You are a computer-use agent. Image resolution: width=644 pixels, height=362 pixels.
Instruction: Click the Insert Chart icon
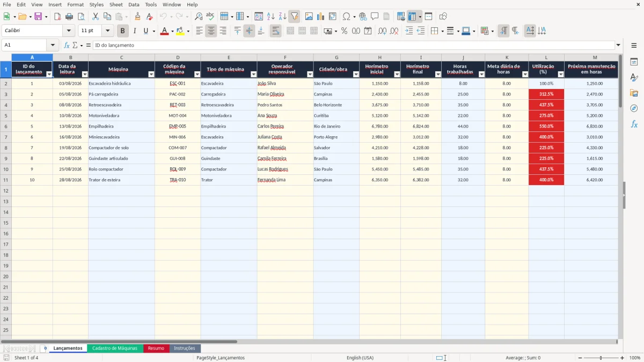(x=321, y=17)
